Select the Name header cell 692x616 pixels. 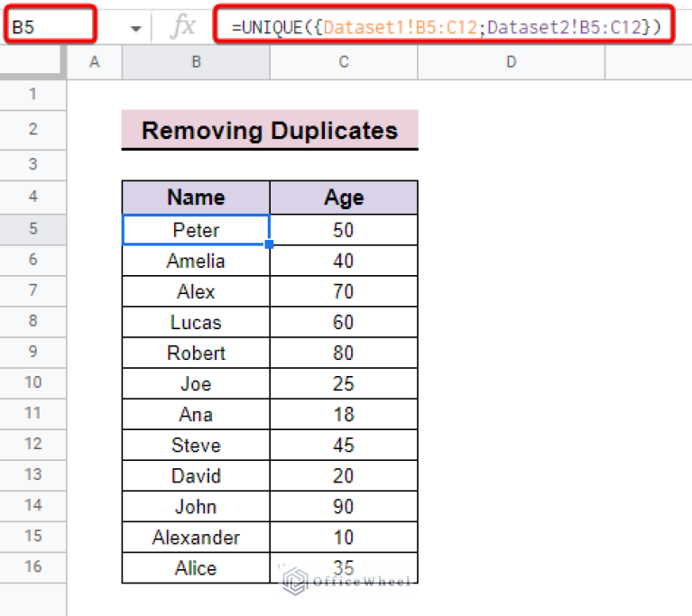[x=196, y=198]
